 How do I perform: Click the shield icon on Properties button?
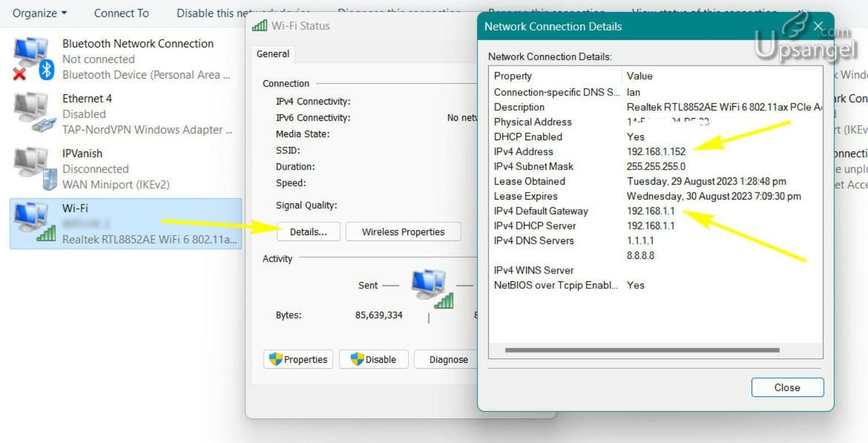[275, 359]
